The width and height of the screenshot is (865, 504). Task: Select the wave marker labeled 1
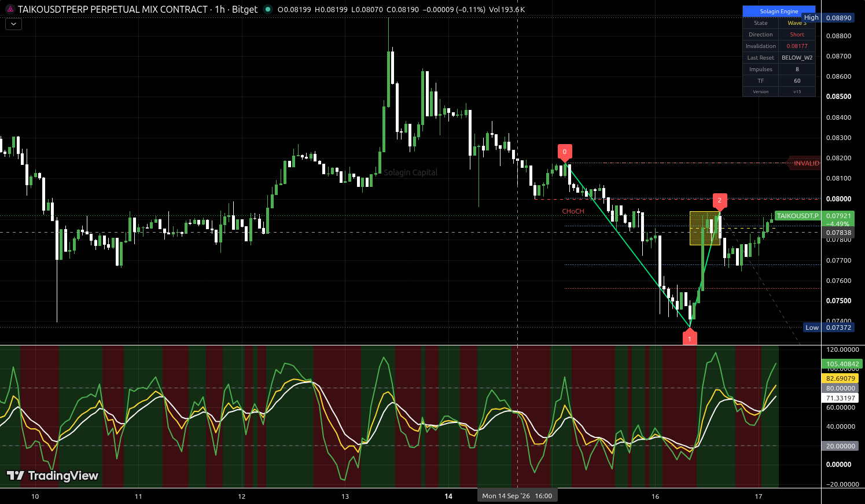[690, 338]
